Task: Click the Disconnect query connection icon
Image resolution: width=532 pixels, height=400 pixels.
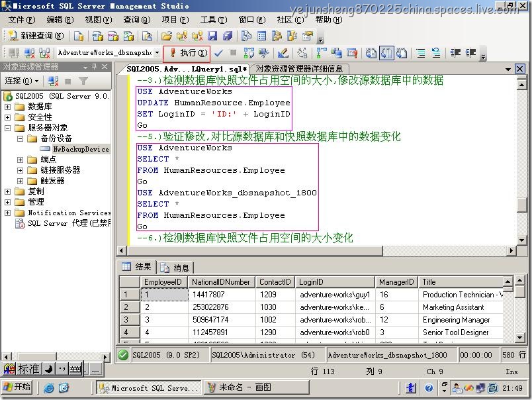Action: (x=30, y=53)
